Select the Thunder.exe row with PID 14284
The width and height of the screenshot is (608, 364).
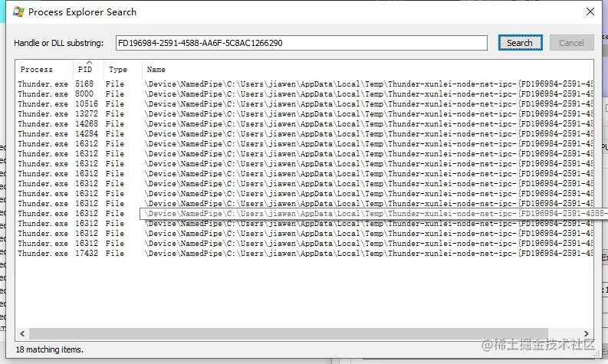click(304, 134)
